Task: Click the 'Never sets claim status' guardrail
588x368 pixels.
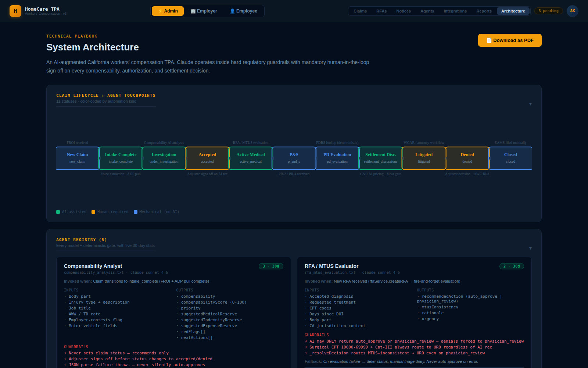Action: point(116,353)
